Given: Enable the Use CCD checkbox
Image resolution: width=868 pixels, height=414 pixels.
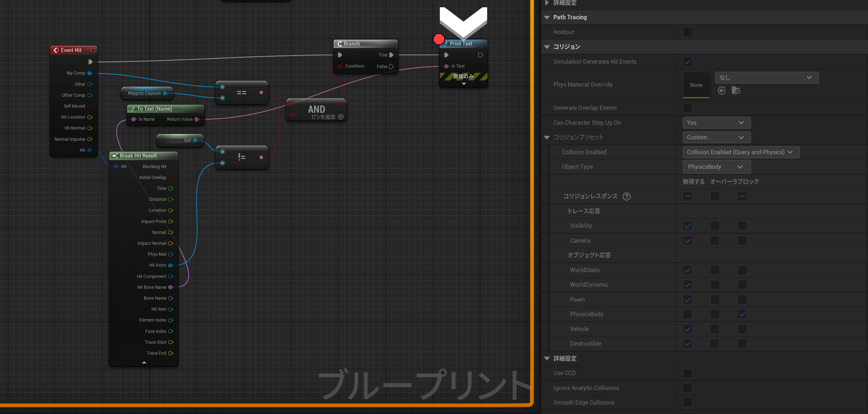Looking at the screenshot, I should point(687,373).
